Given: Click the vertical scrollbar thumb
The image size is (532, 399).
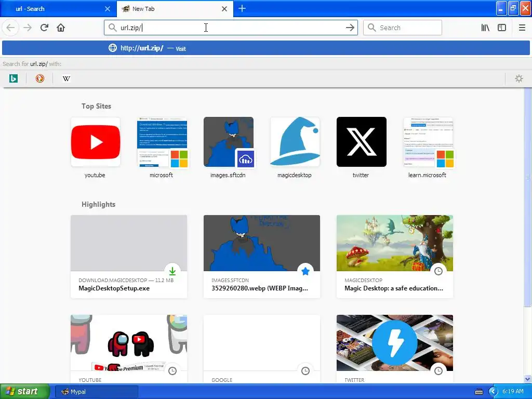Looking at the screenshot, I should pyautogui.click(x=528, y=197).
